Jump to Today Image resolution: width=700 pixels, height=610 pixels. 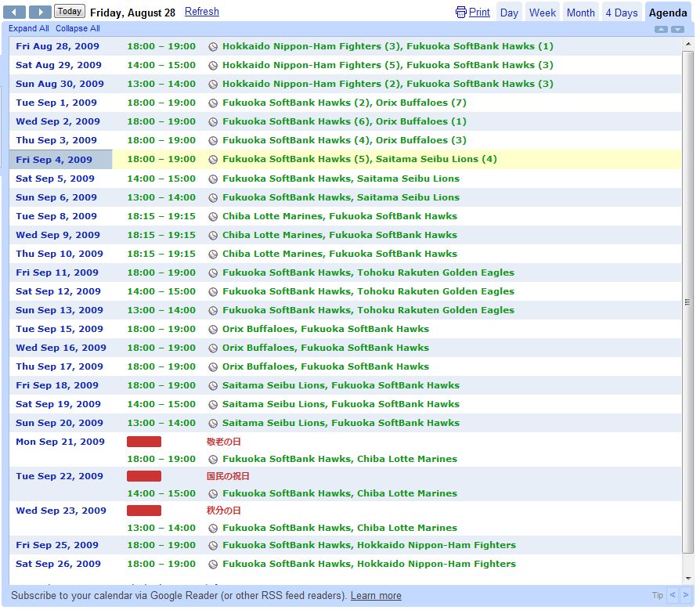click(70, 11)
